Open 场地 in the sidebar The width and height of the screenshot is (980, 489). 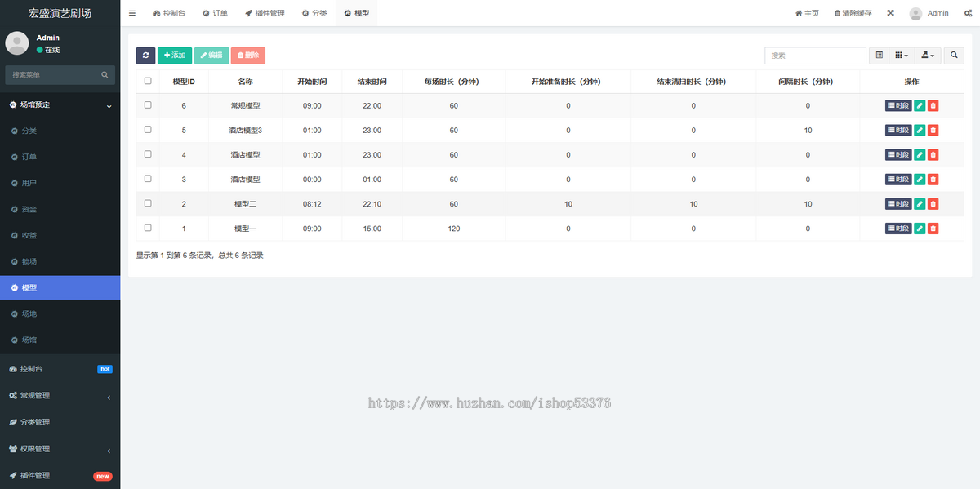pos(60,313)
